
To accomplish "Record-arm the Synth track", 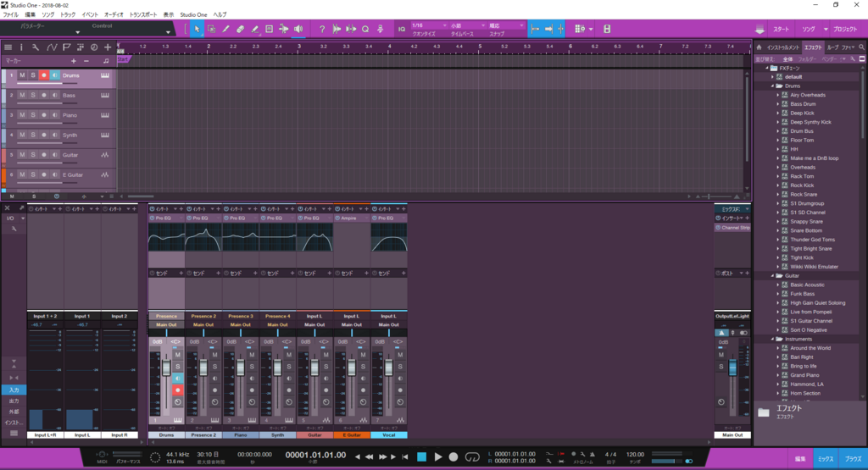I will [x=44, y=135].
